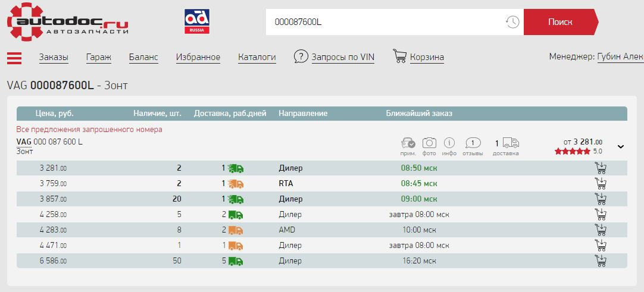Click the cart icon next to Корзина
644x292 pixels.
[399, 56]
